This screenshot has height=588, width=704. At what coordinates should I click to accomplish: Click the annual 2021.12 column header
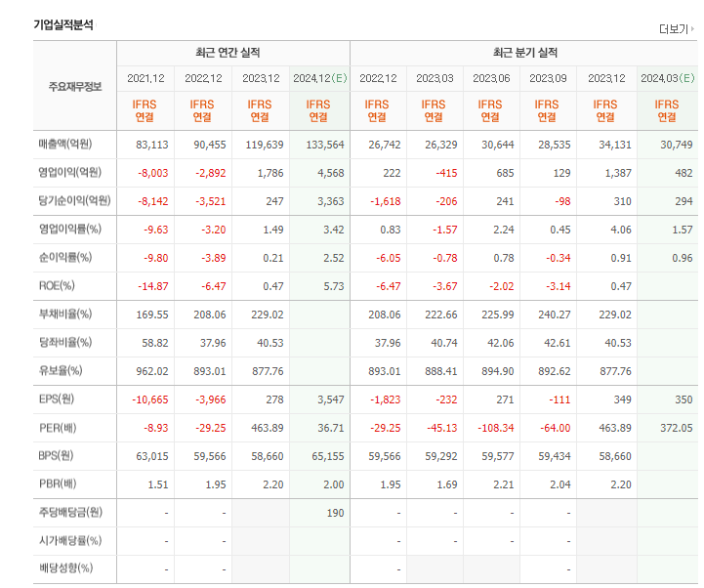click(145, 78)
